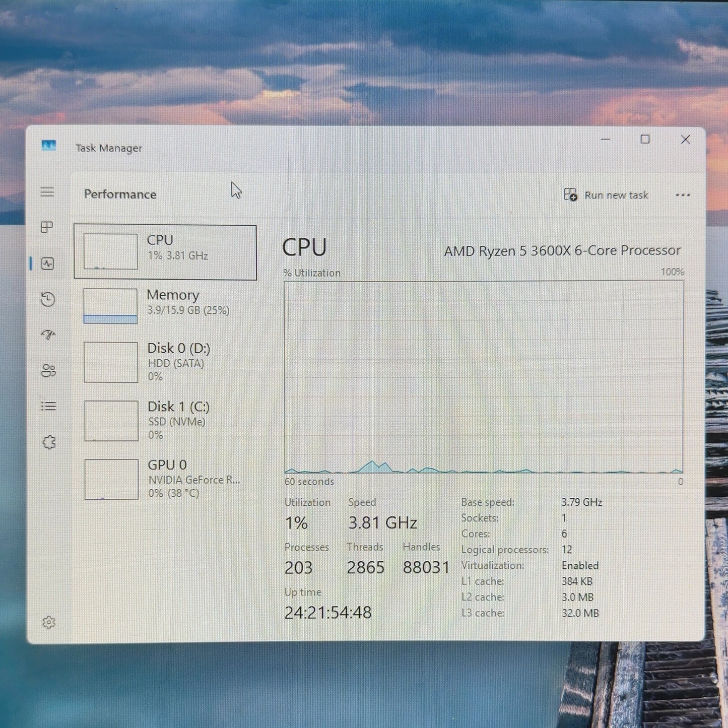Open the Startup apps page icon

[x=48, y=335]
